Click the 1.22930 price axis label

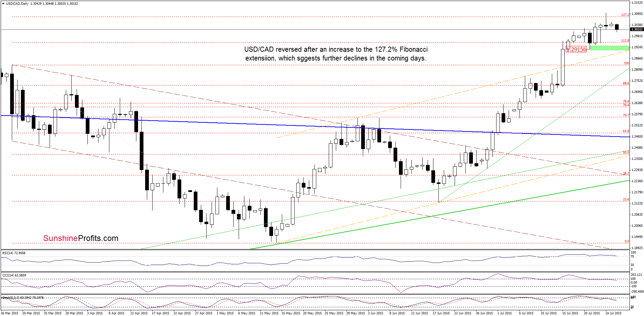(637, 170)
